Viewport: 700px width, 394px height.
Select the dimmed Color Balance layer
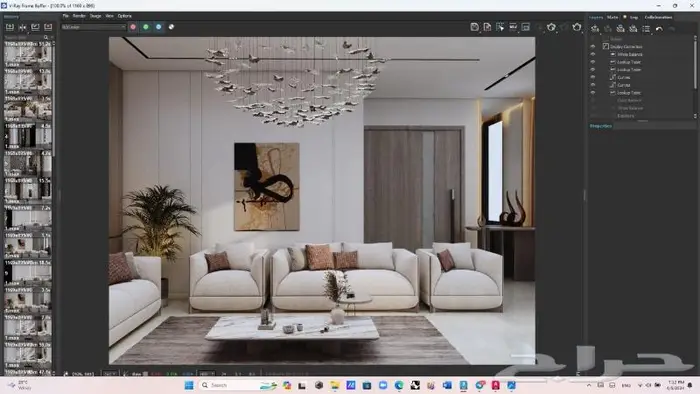(629, 100)
